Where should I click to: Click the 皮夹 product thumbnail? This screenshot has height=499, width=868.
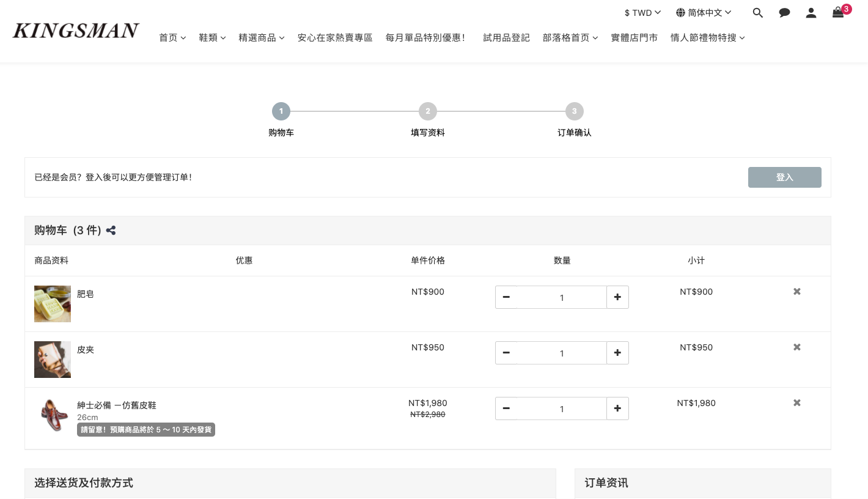(x=53, y=360)
